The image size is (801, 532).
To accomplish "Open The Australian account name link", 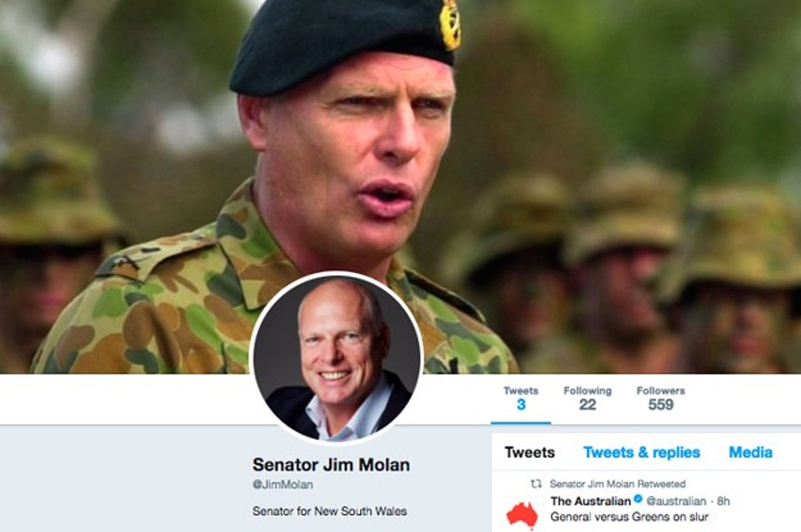I will (591, 501).
